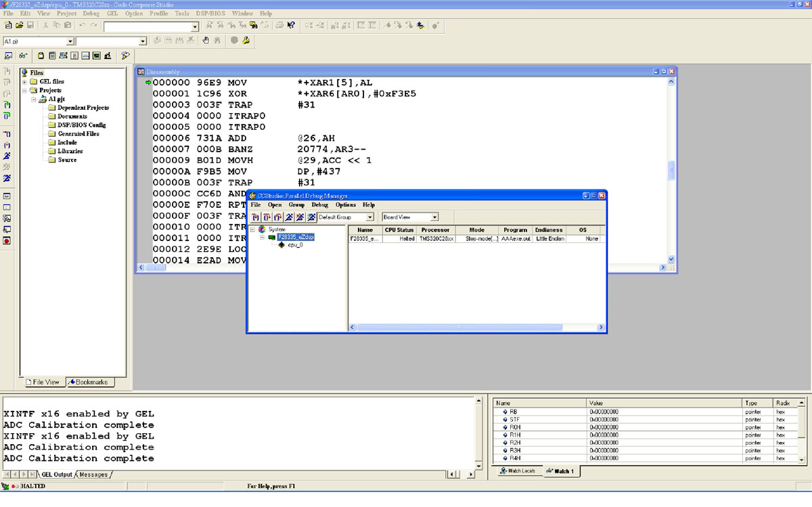Click the Print icon in the main toolbar
812x507 pixels.
pyautogui.click(x=279, y=26)
